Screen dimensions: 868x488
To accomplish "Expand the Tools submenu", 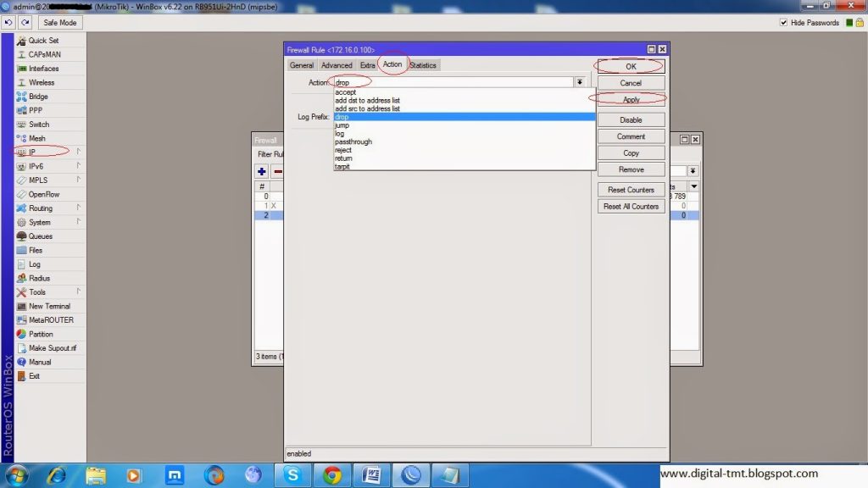I will click(x=79, y=292).
